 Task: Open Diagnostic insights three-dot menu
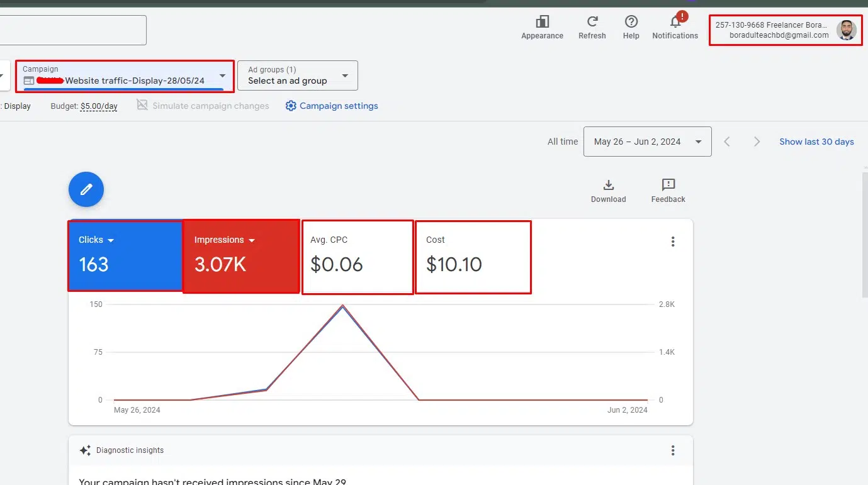pos(673,450)
